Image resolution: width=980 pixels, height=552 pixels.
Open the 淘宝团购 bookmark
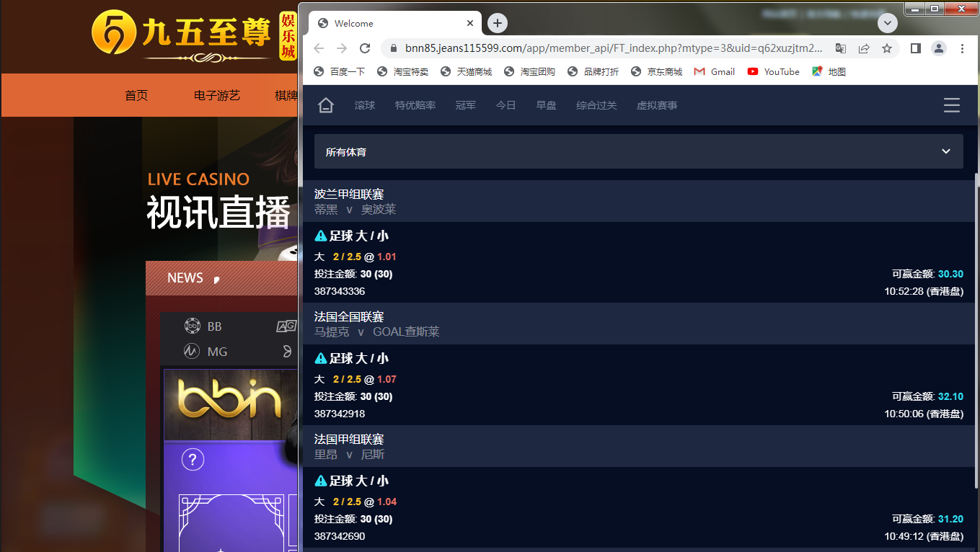click(x=530, y=71)
